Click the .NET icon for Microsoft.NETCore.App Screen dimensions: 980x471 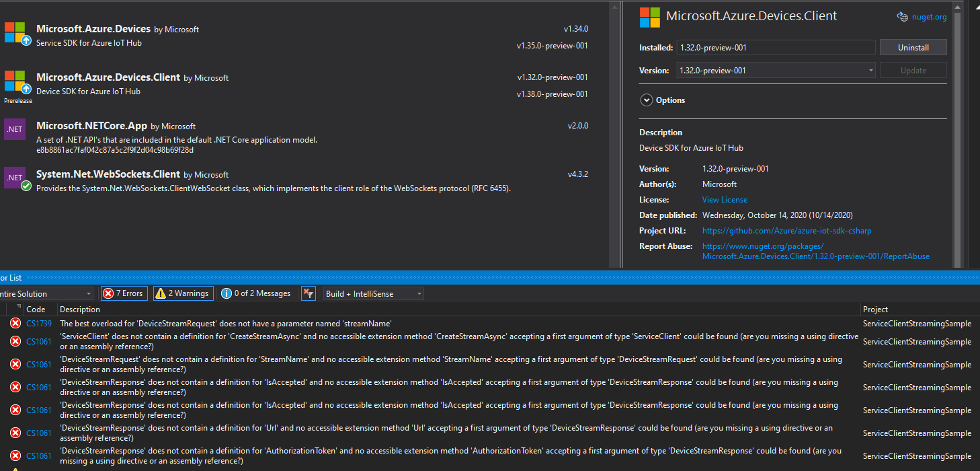14,129
